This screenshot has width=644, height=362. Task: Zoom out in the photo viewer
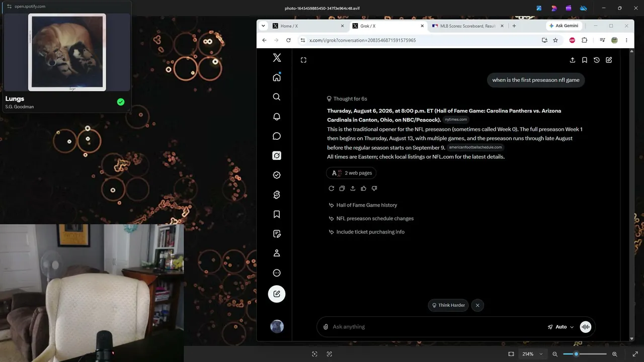point(555,354)
